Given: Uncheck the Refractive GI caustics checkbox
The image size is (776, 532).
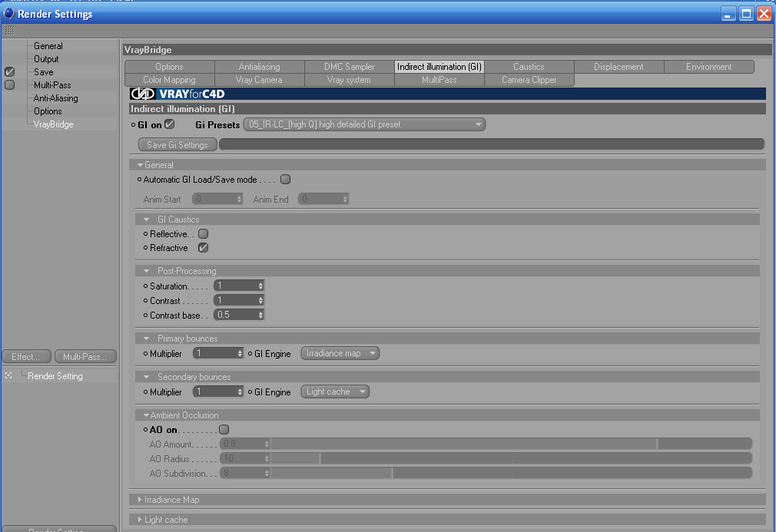Looking at the screenshot, I should tap(203, 248).
